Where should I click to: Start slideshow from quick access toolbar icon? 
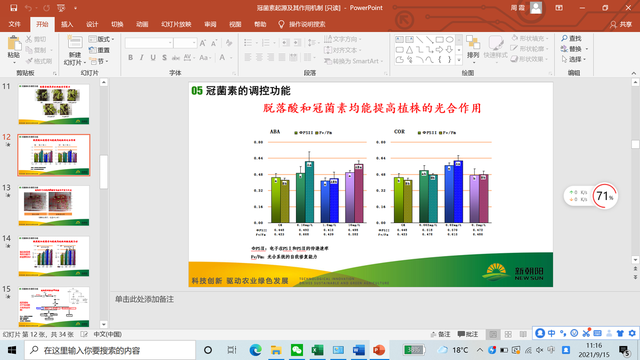click(61, 8)
